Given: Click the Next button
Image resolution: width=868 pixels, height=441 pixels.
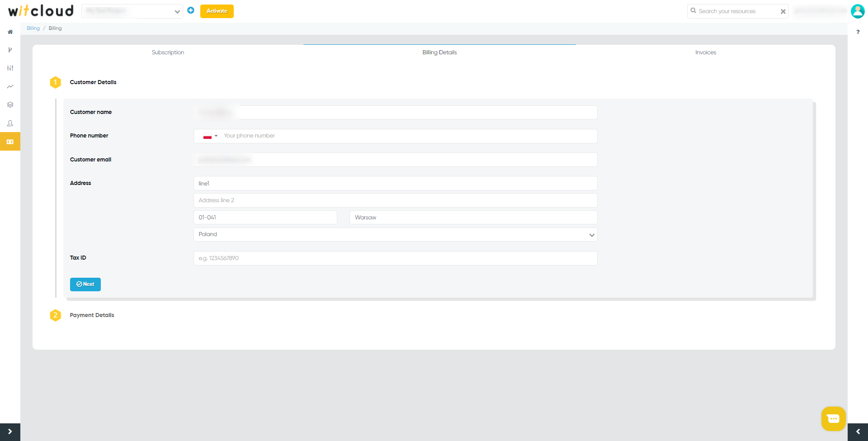Looking at the screenshot, I should (85, 284).
